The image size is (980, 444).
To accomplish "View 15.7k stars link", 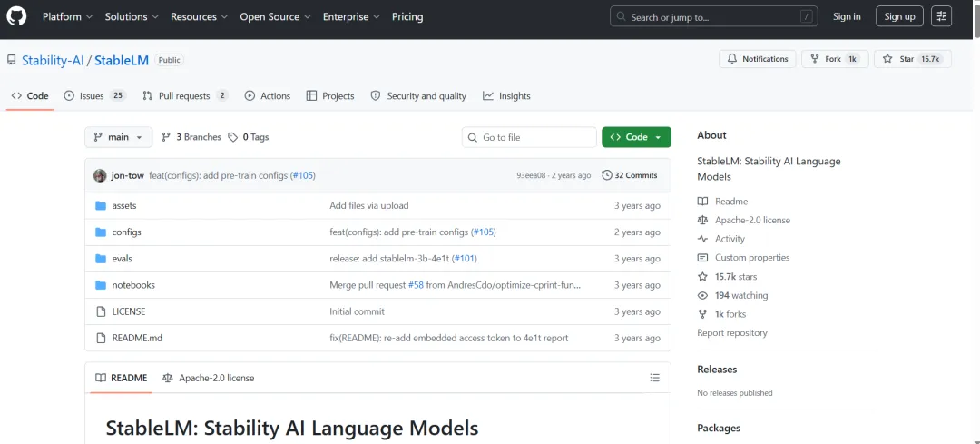I will tap(728, 276).
